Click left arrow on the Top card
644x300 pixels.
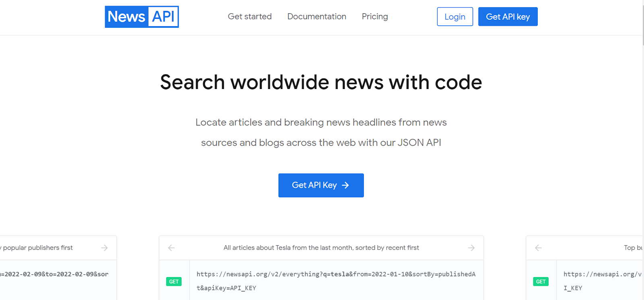[x=539, y=248]
